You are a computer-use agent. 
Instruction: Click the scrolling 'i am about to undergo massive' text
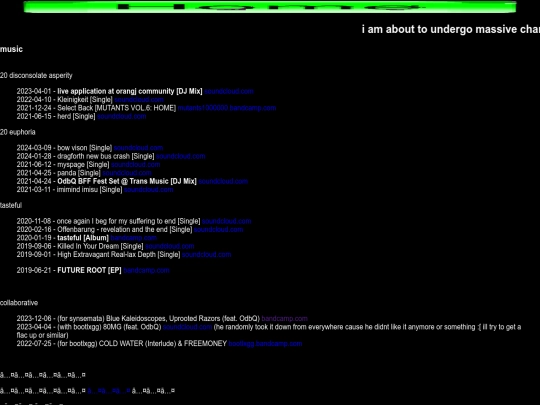pos(451,29)
